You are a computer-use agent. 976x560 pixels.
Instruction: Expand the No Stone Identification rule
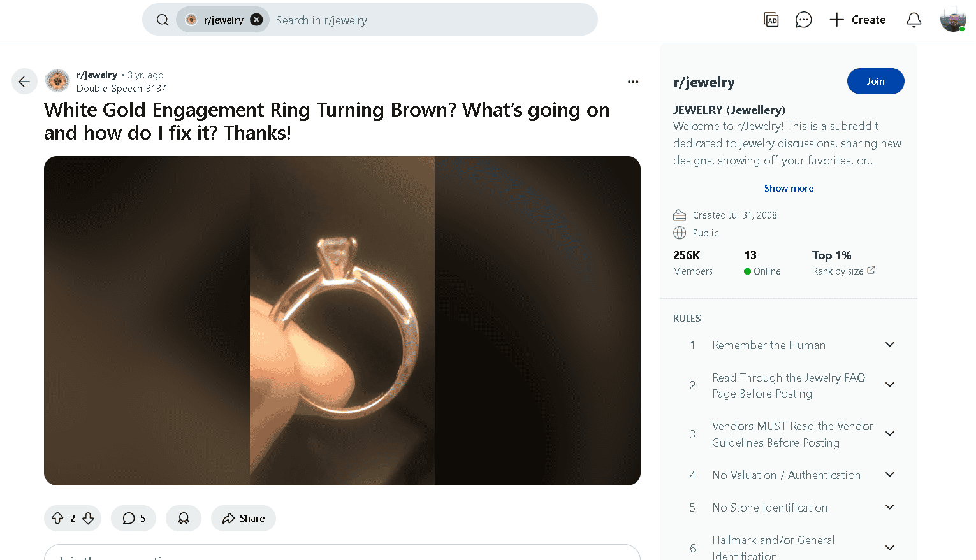(x=890, y=507)
